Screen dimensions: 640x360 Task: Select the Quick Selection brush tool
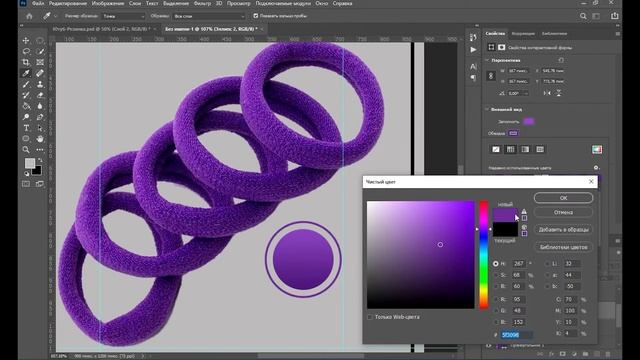40,51
